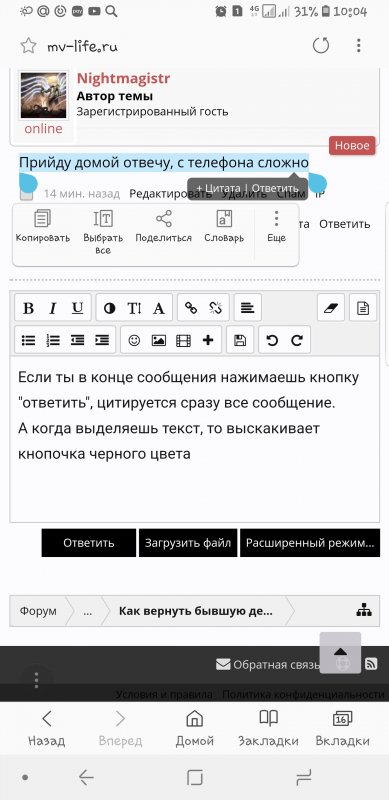Open insert plus menu
Image resolution: width=389 pixels, height=800 pixels.
(x=208, y=340)
